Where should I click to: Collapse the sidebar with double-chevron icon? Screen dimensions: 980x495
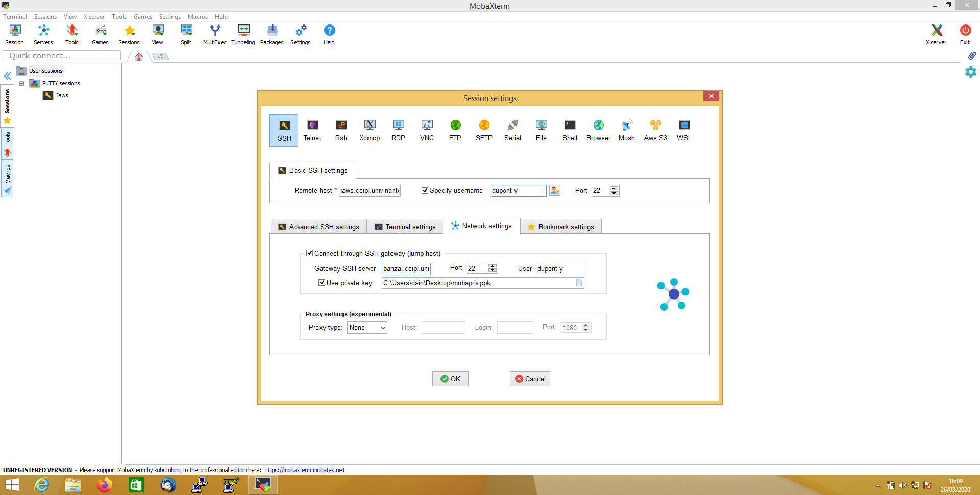point(8,77)
